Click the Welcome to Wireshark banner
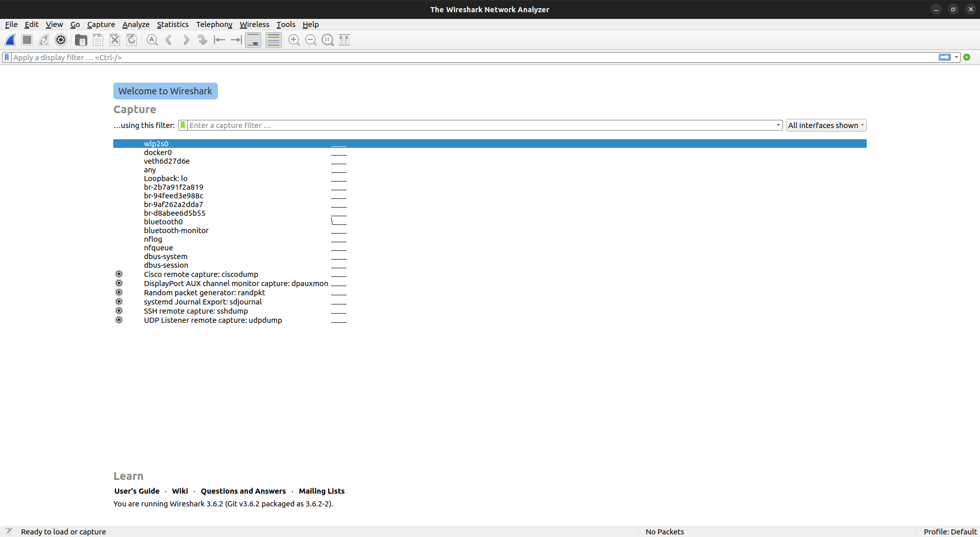This screenshot has height=537, width=980. click(165, 91)
